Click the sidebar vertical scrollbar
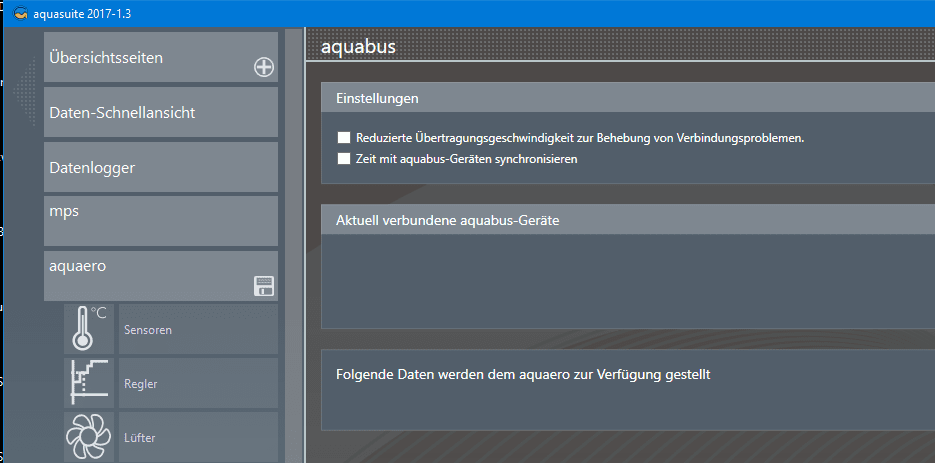 click(x=293, y=245)
